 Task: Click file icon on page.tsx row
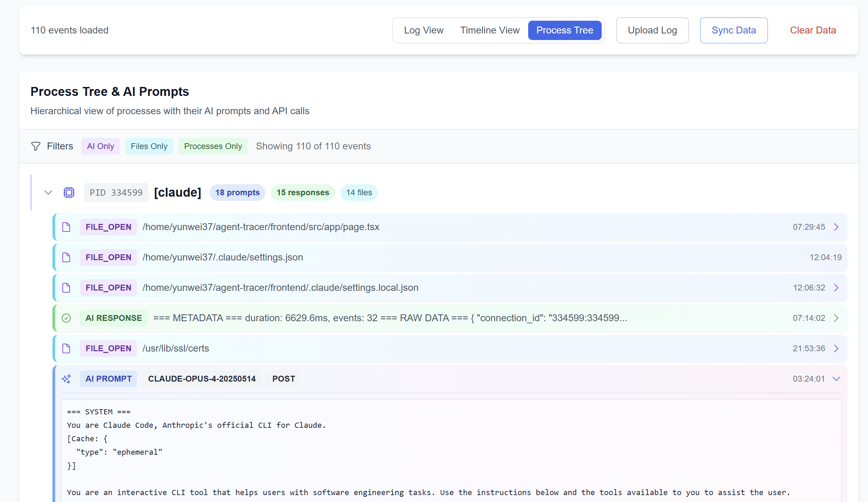[66, 227]
